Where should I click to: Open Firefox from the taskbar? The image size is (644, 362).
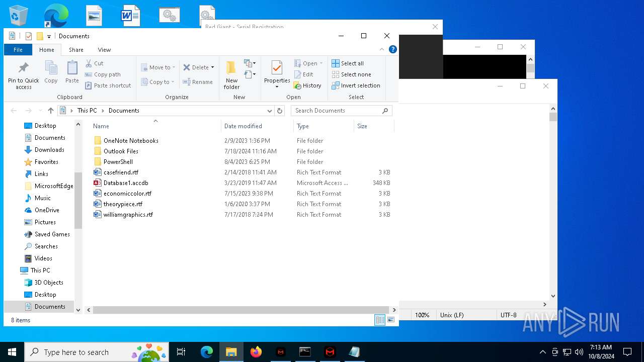[256, 352]
